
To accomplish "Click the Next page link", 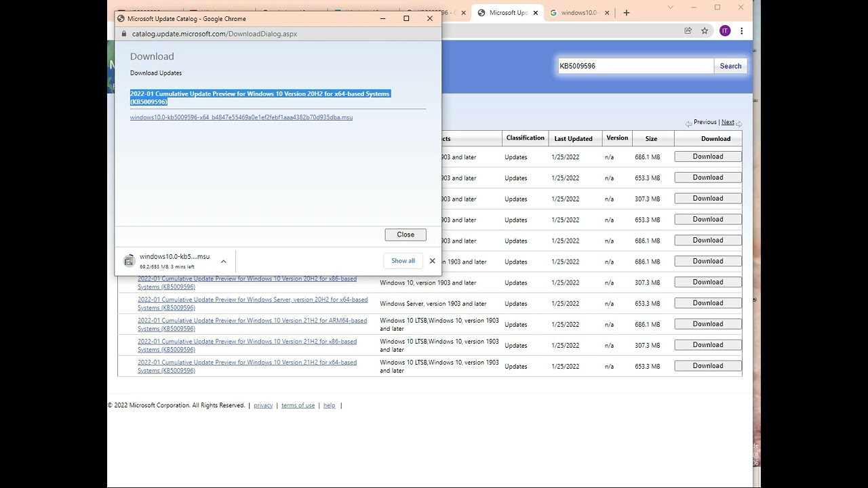I will click(x=728, y=122).
